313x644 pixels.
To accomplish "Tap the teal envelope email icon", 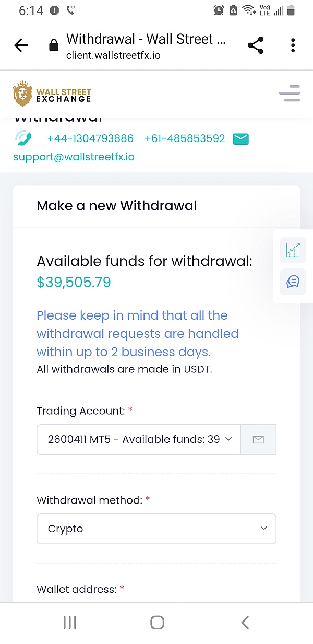I will coord(240,138).
